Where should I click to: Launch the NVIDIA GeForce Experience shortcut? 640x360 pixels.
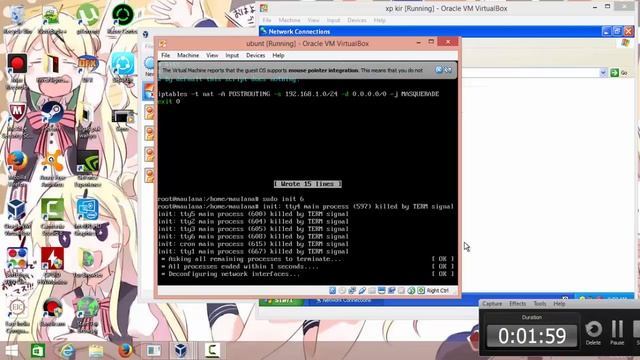point(87,162)
